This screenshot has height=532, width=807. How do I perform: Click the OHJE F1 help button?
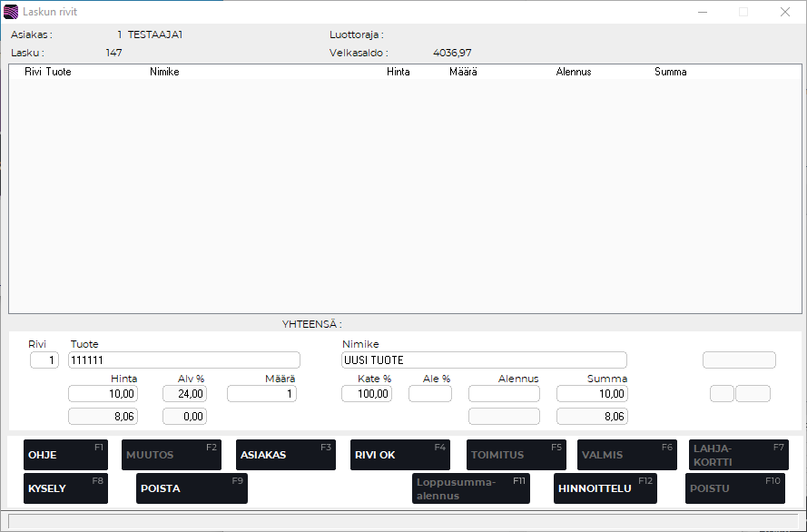coord(65,455)
